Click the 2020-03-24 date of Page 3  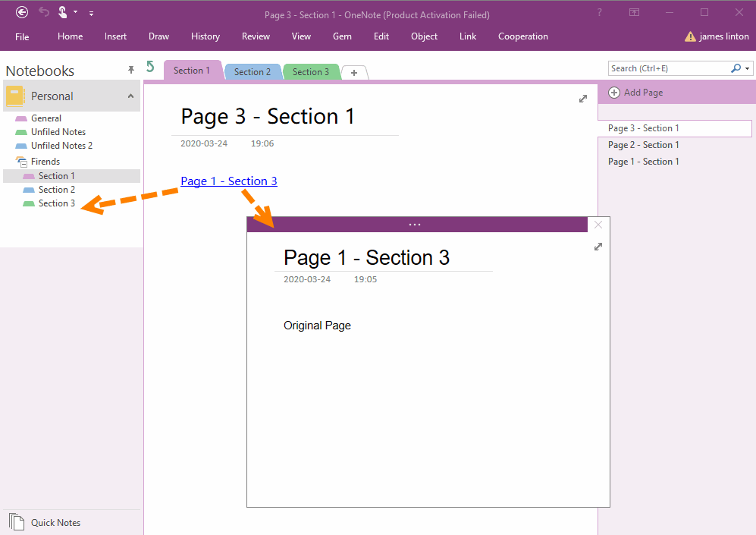click(204, 143)
